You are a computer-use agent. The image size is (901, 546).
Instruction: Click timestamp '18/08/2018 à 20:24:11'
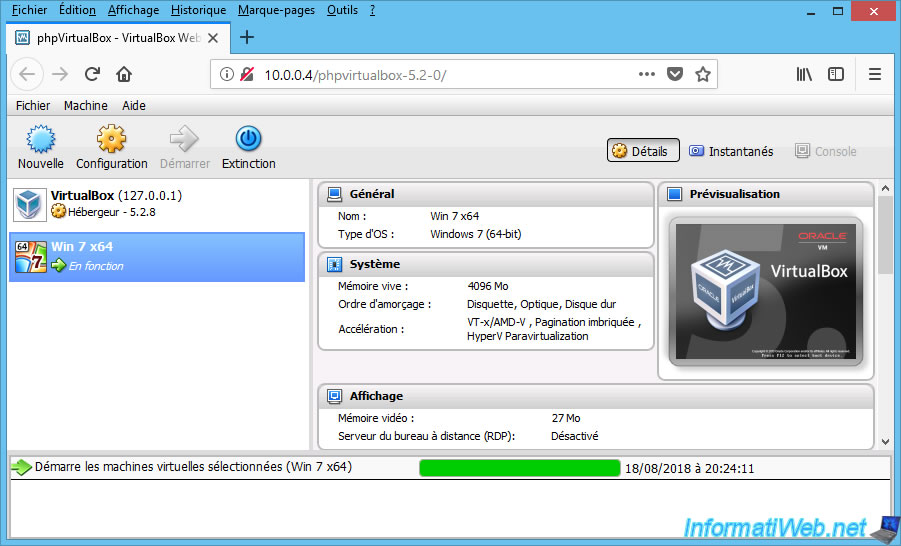[x=689, y=468]
